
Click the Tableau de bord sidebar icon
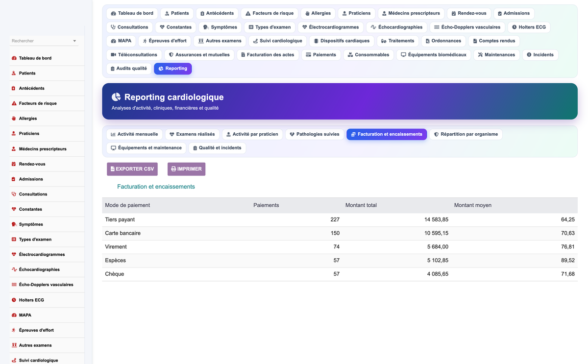click(x=14, y=58)
